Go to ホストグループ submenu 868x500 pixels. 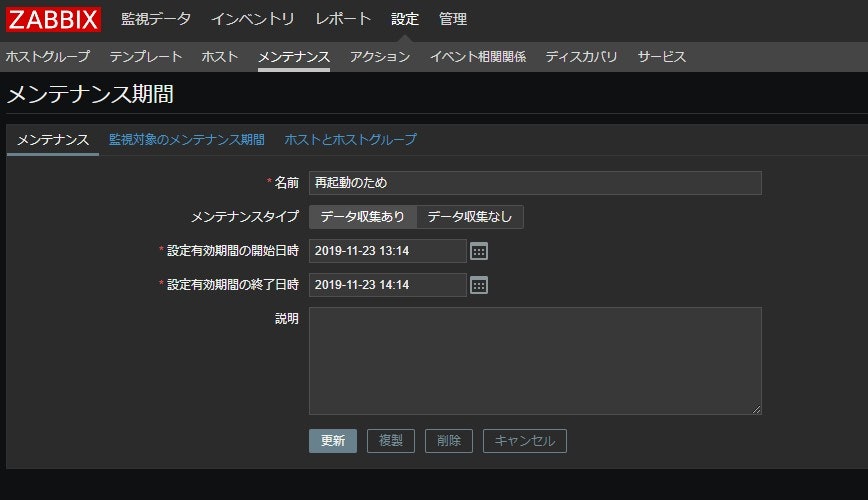coord(48,56)
